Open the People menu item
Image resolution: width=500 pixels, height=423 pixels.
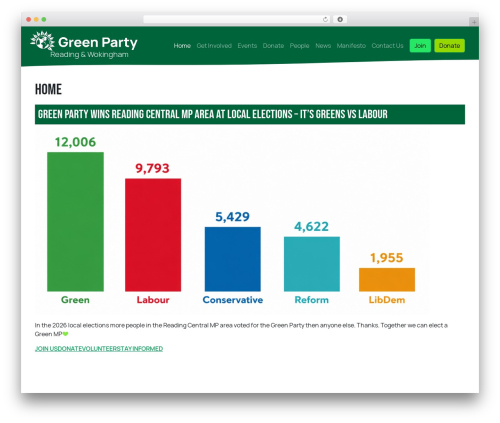299,46
